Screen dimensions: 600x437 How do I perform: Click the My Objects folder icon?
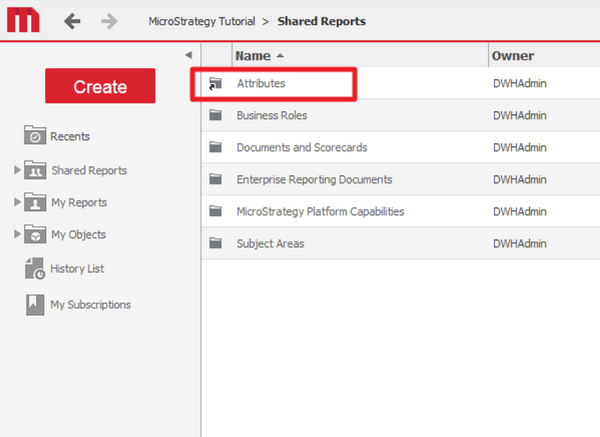(x=35, y=234)
